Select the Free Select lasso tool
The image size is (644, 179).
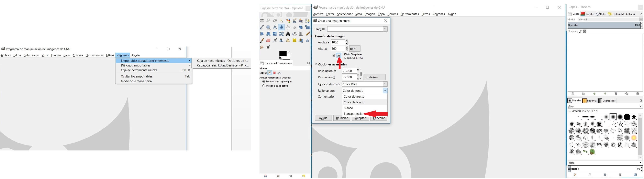tap(275, 21)
